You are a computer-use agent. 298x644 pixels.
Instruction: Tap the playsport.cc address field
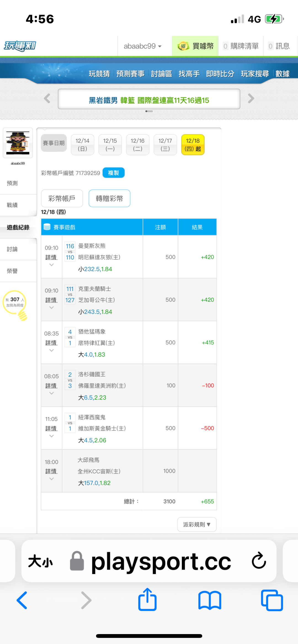161,561
